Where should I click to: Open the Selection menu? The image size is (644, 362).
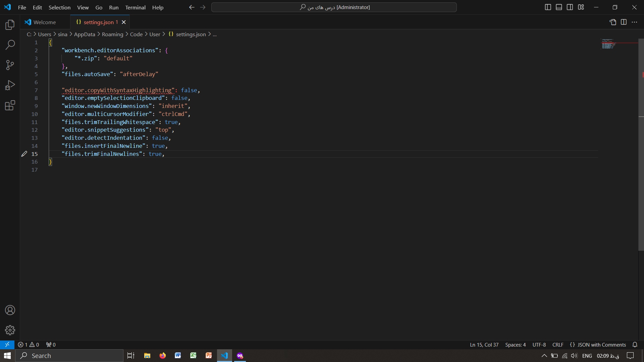click(x=59, y=7)
